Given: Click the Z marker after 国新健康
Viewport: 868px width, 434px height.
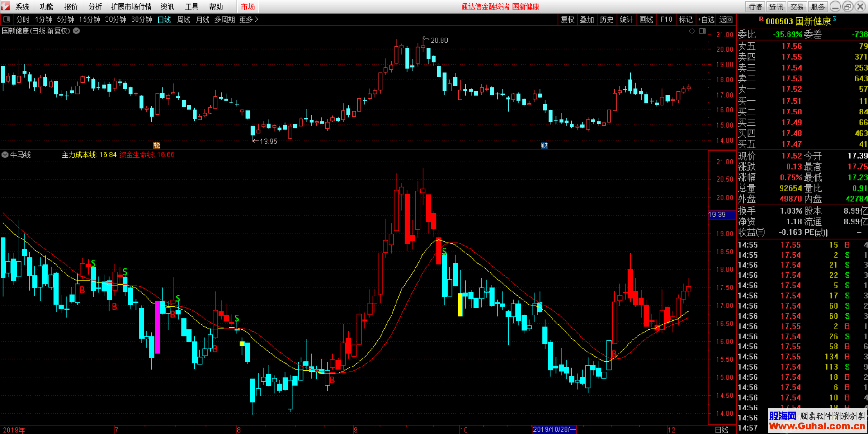Looking at the screenshot, I should pyautogui.click(x=835, y=19).
